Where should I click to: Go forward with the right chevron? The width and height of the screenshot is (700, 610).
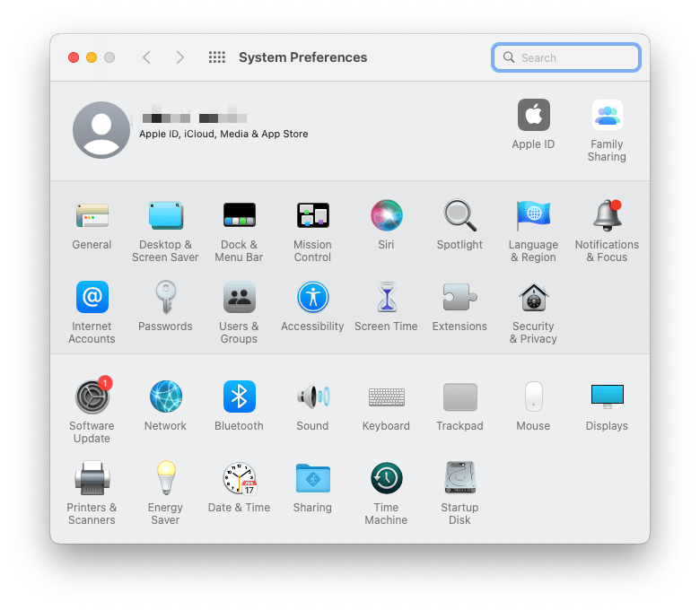[179, 57]
